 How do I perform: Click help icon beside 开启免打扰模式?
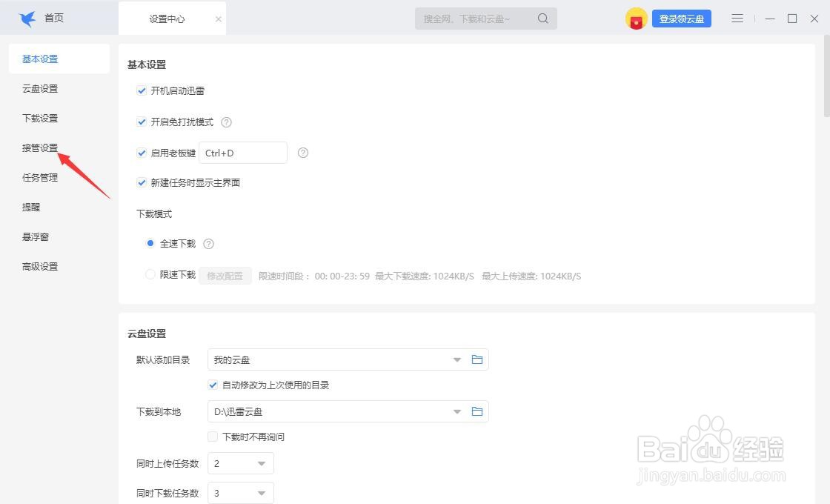coord(226,122)
